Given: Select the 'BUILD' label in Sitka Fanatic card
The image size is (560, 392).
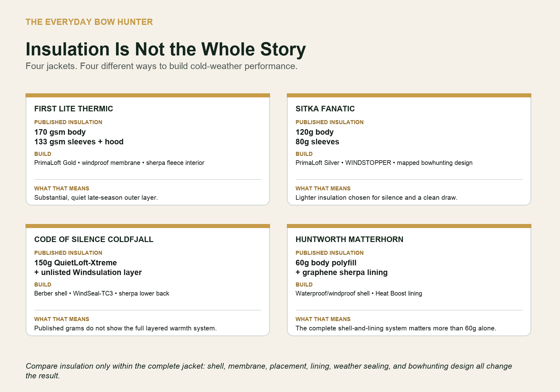Looking at the screenshot, I should tap(304, 154).
